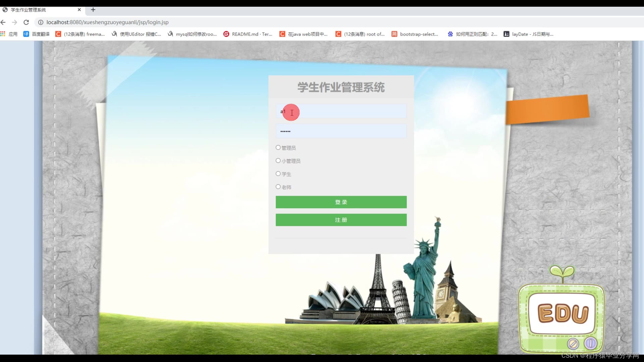Focus the username field containing a1
The image size is (644, 362).
[341, 111]
